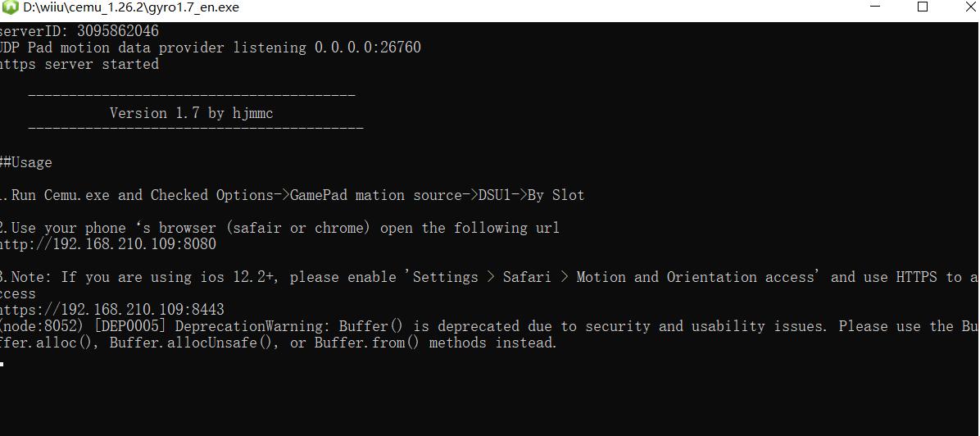Click the blinking cursor on the last line
The height and width of the screenshot is (436, 980).
click(x=2, y=363)
